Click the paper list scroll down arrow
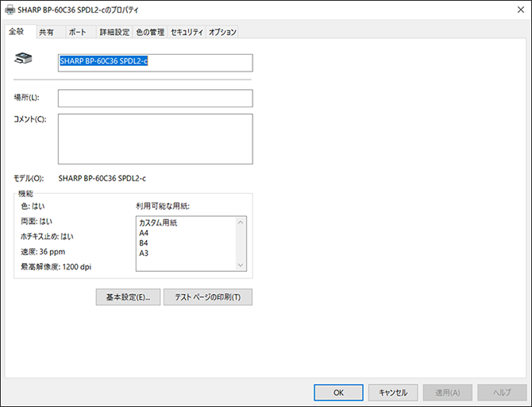 (x=241, y=265)
